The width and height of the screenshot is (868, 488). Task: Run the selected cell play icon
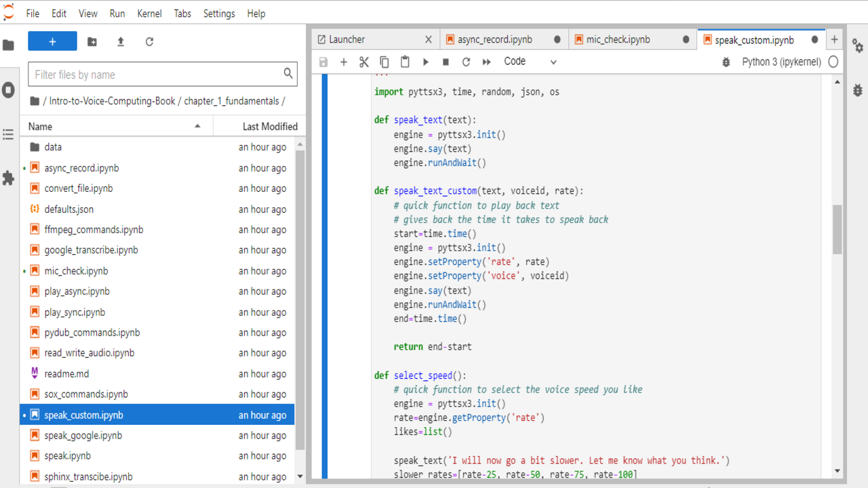426,62
